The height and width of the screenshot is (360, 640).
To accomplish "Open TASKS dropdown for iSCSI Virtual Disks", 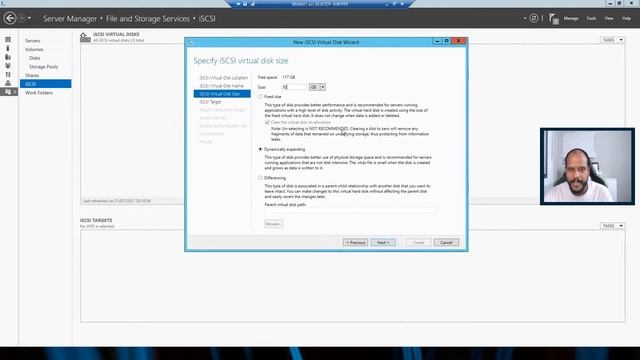I will (x=612, y=40).
